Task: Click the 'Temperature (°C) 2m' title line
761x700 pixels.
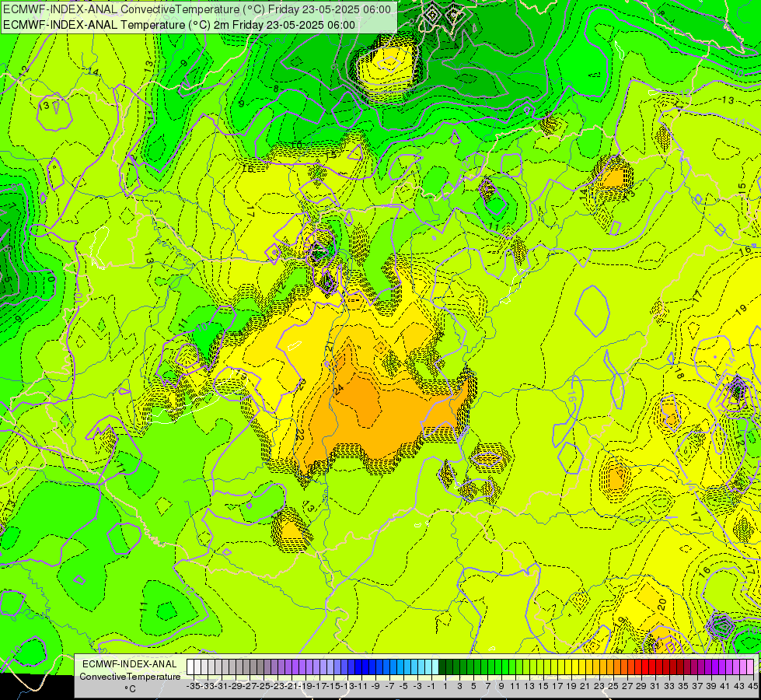Action: (x=179, y=25)
